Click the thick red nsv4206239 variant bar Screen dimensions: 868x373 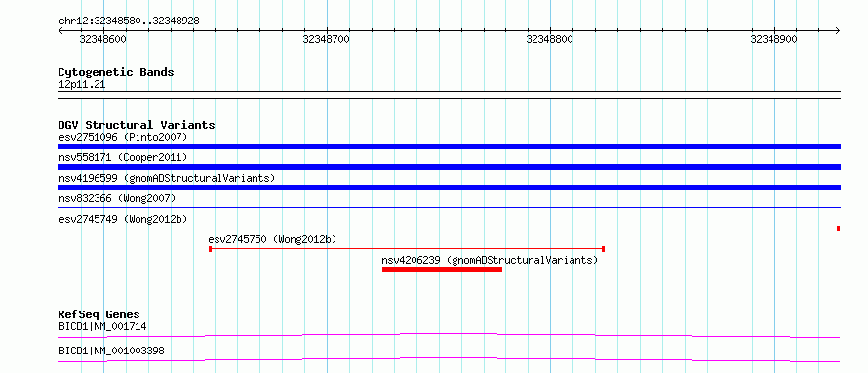(x=443, y=269)
